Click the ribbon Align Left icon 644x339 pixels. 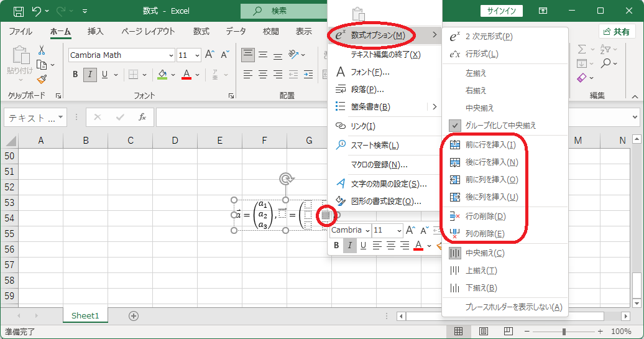click(x=247, y=75)
